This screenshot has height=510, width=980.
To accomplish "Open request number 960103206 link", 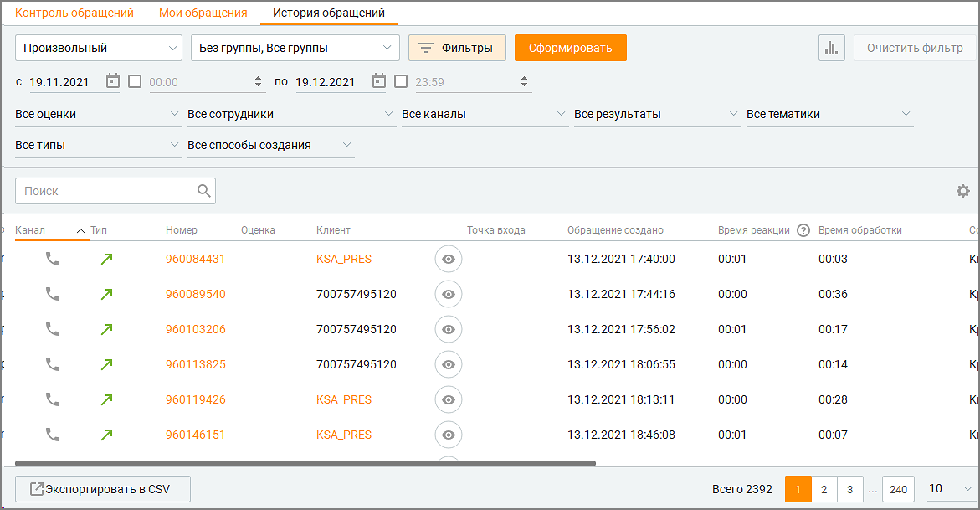I will [196, 329].
